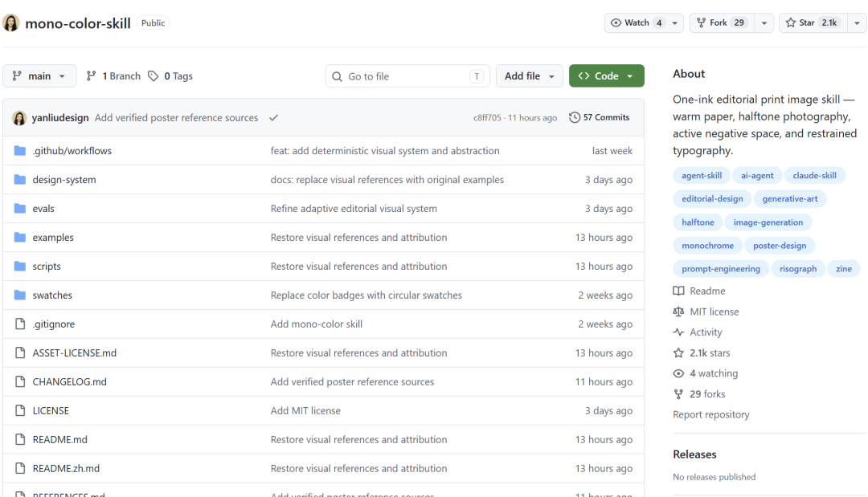Select the image-generation topic tag

(768, 222)
